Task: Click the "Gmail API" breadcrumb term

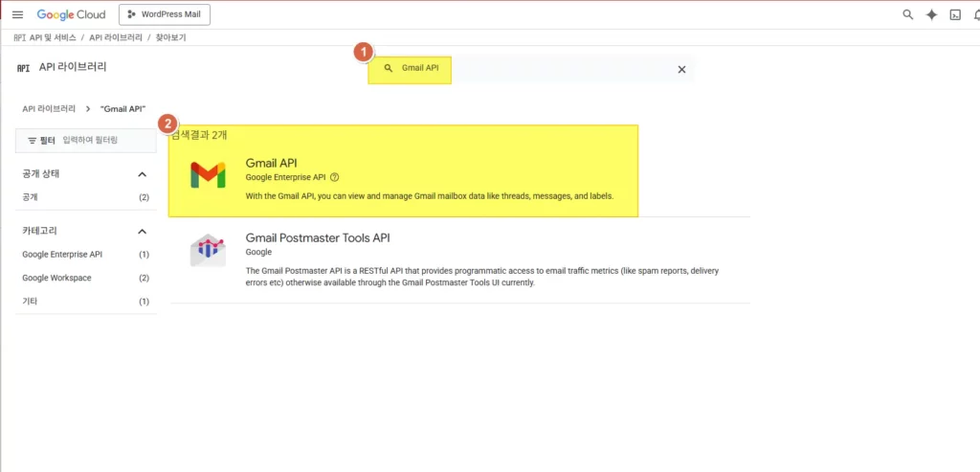Action: pos(123,109)
